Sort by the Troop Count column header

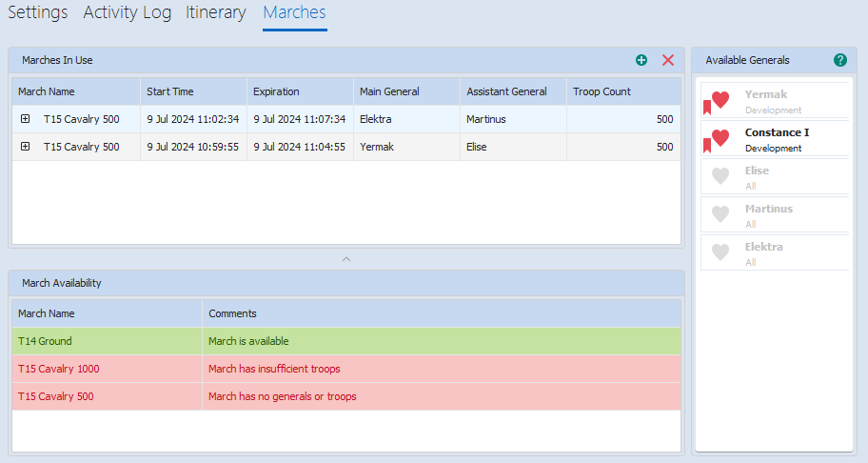[x=601, y=91]
